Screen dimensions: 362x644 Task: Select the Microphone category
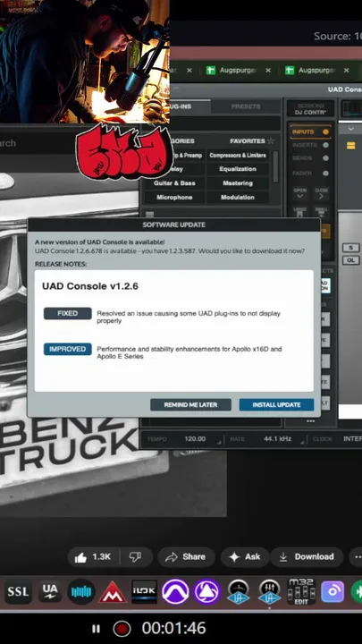pyautogui.click(x=174, y=198)
